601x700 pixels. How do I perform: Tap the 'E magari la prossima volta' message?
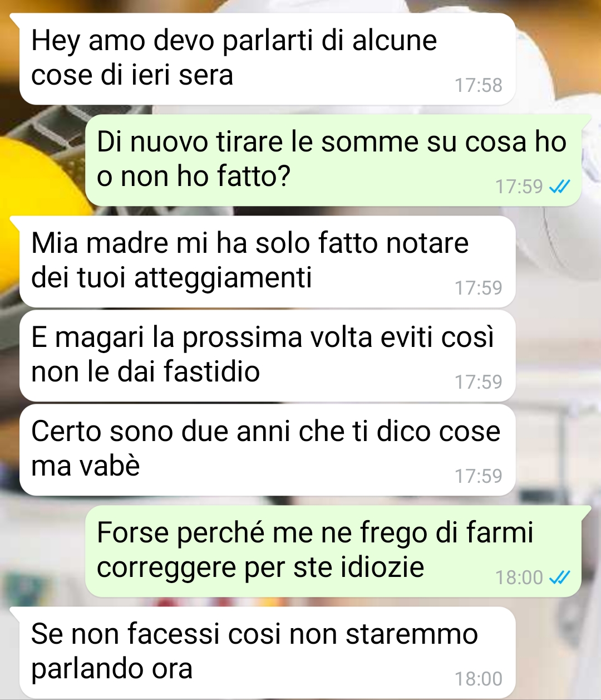click(x=267, y=355)
